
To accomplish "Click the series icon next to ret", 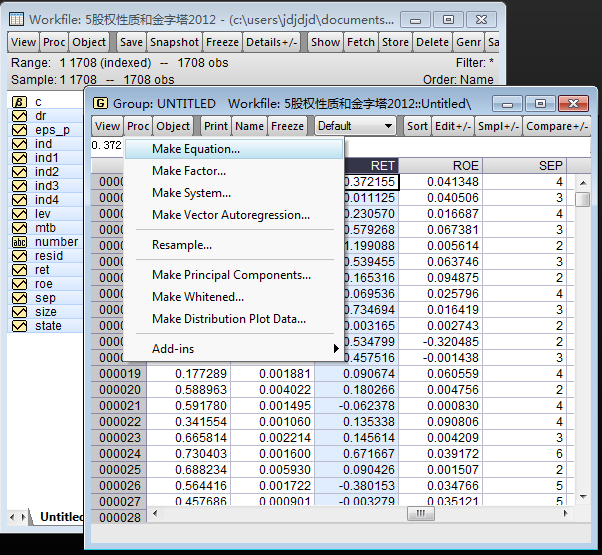I will (19, 270).
